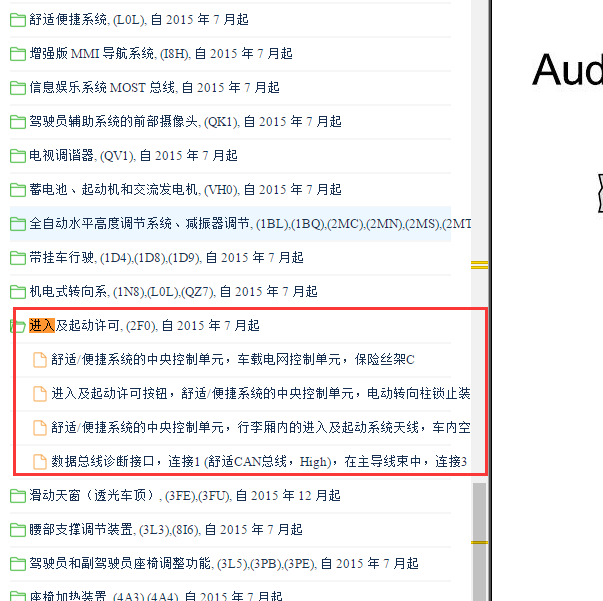Click folder icon beside 信息娱乐系统 MOST 总线

tap(18, 88)
